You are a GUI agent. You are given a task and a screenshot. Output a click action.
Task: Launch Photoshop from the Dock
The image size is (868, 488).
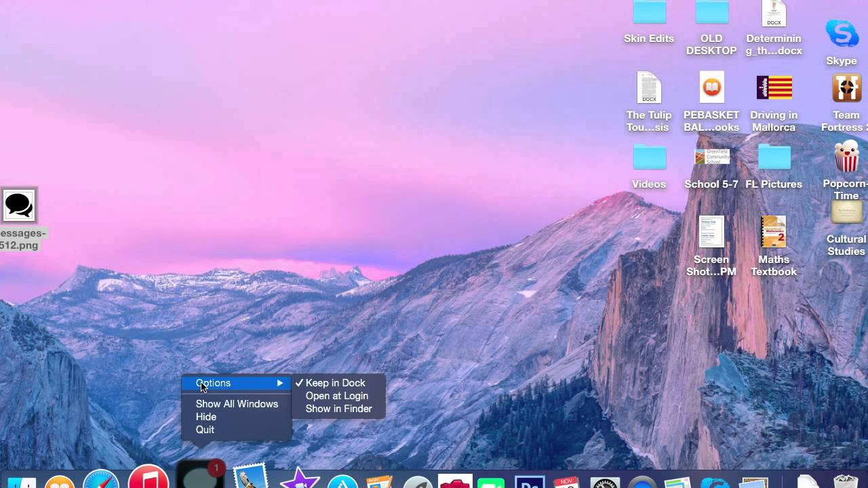529,483
